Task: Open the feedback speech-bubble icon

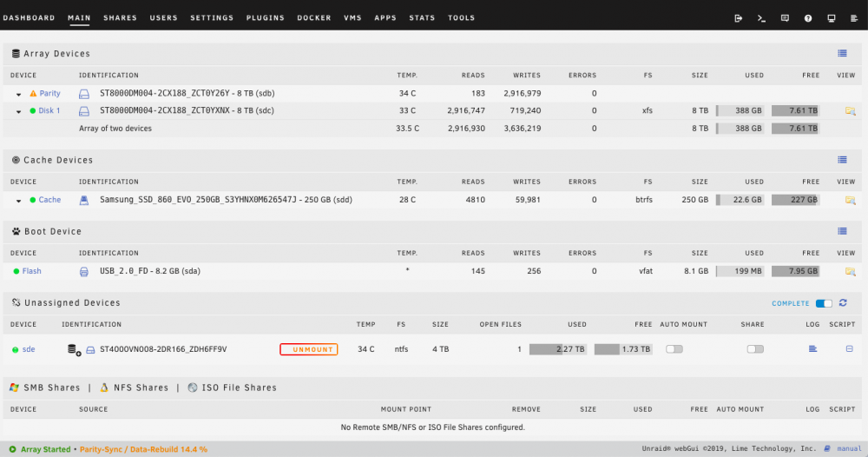Action: coord(785,18)
